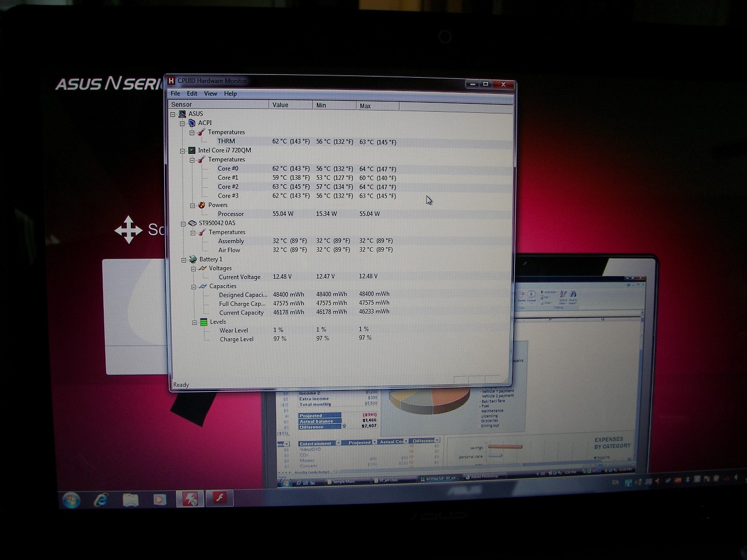The height and width of the screenshot is (560, 747).
Task: Collapse the ACPI node
Action: click(182, 123)
